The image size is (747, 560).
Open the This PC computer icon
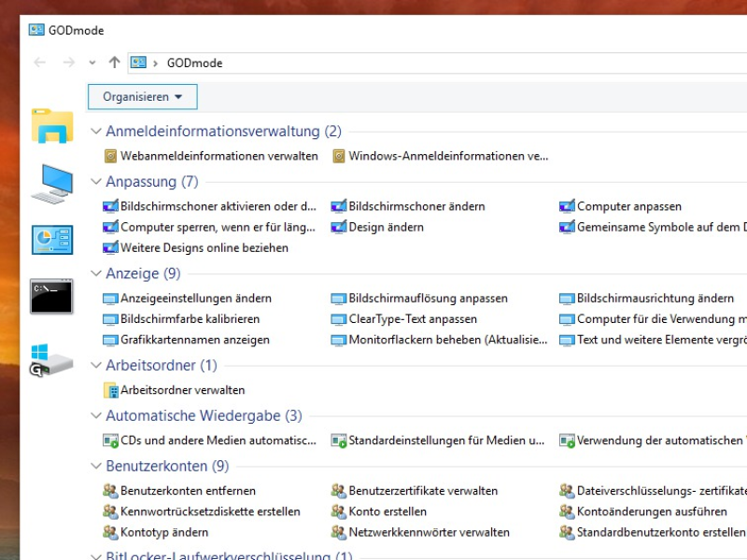click(x=52, y=184)
